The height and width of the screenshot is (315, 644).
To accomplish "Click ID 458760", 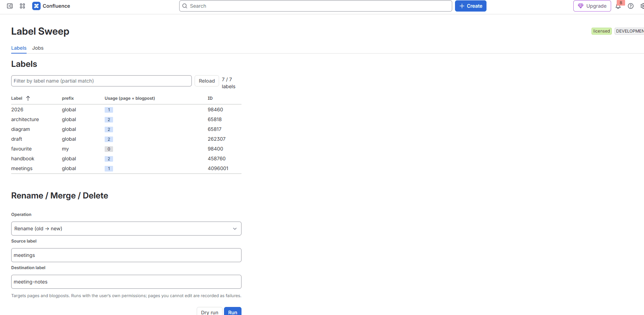I will [217, 159].
